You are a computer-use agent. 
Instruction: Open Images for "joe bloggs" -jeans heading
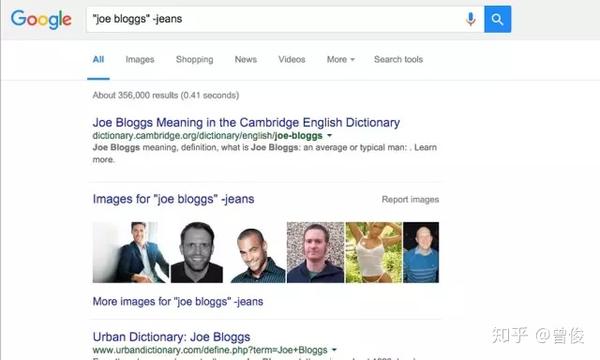pyautogui.click(x=173, y=199)
